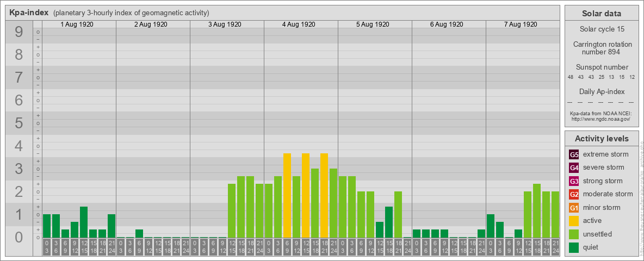The width and height of the screenshot is (644, 261).
Task: Click the Kp scale number 8
Action: pyautogui.click(x=18, y=54)
